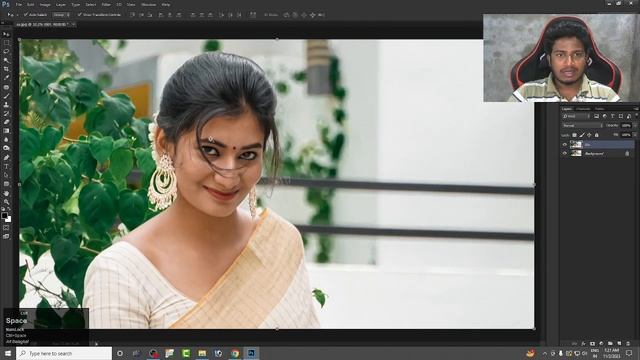The image size is (640, 360).
Task: Open Chrome from the taskbar
Action: coord(235,353)
